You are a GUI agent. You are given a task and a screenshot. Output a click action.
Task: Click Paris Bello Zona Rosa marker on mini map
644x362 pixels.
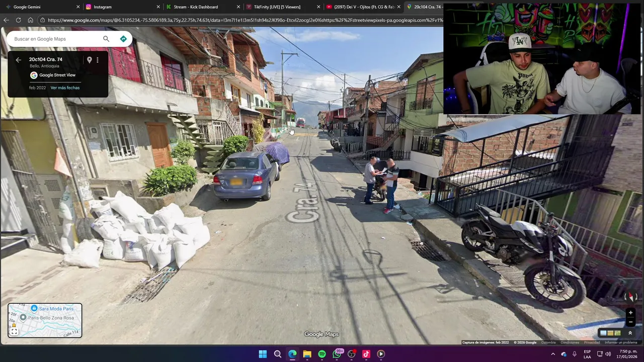(23, 317)
